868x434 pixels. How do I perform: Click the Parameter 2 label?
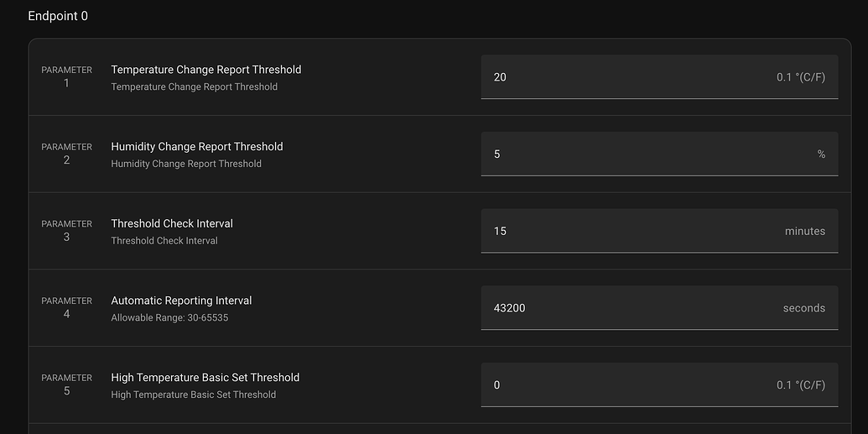[67, 154]
